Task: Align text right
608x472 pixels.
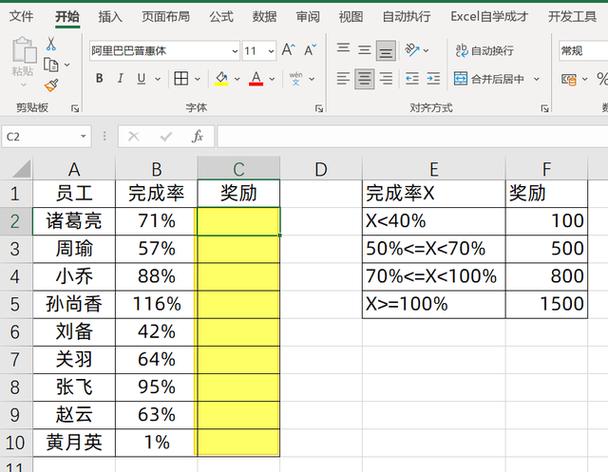Action: click(x=386, y=79)
